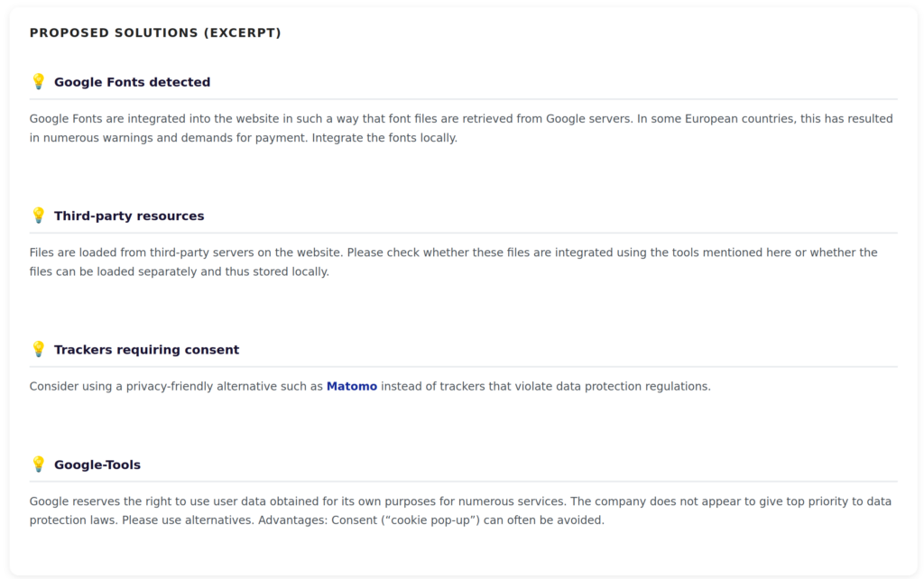
Task: Click the "Third-party resources" heading
Action: [x=129, y=216]
